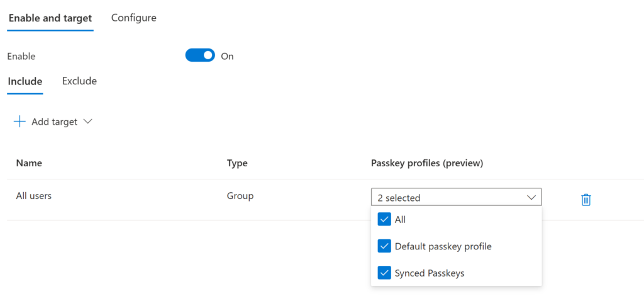
Task: Uncheck the Default passkey profile checkbox
Action: pyautogui.click(x=384, y=246)
